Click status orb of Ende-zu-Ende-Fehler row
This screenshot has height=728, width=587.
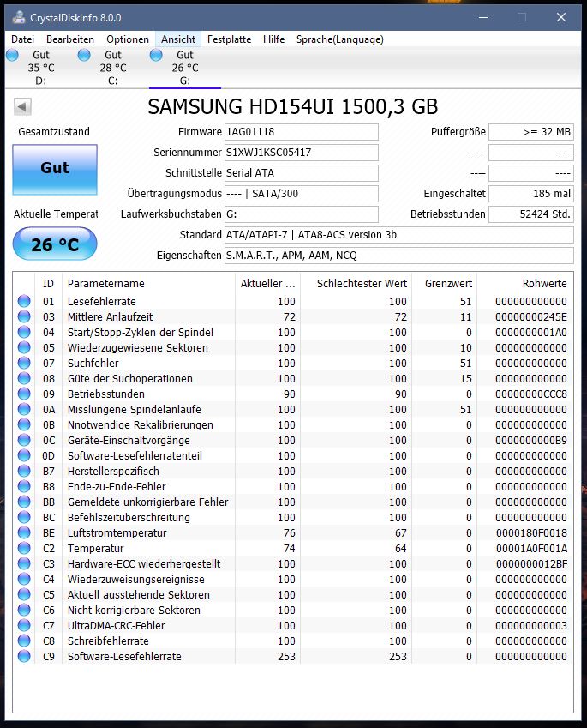(24, 486)
